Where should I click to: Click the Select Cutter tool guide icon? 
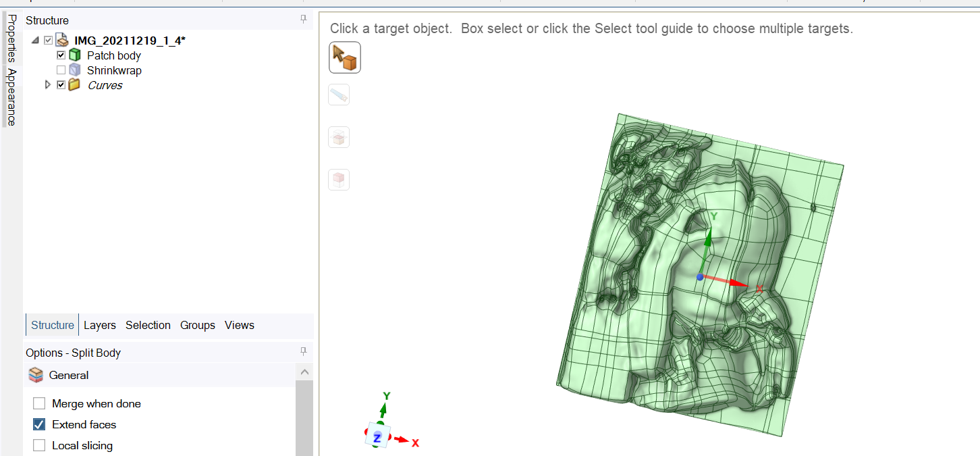point(339,95)
